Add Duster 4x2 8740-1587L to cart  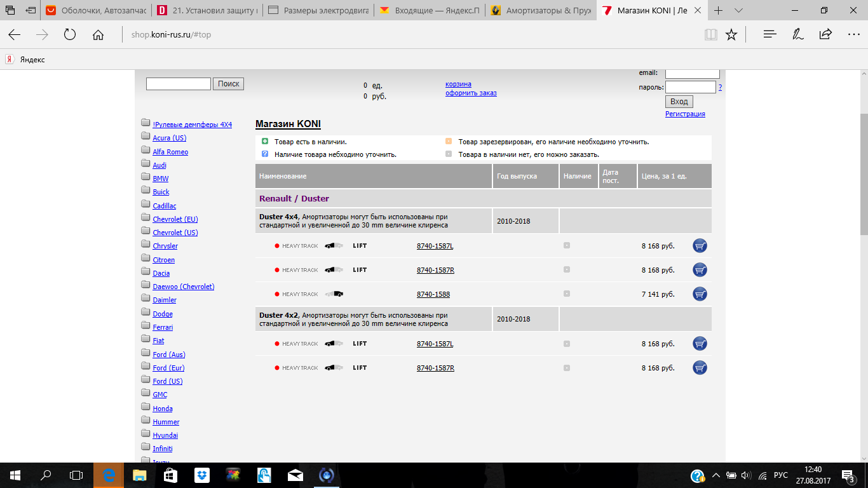click(700, 344)
